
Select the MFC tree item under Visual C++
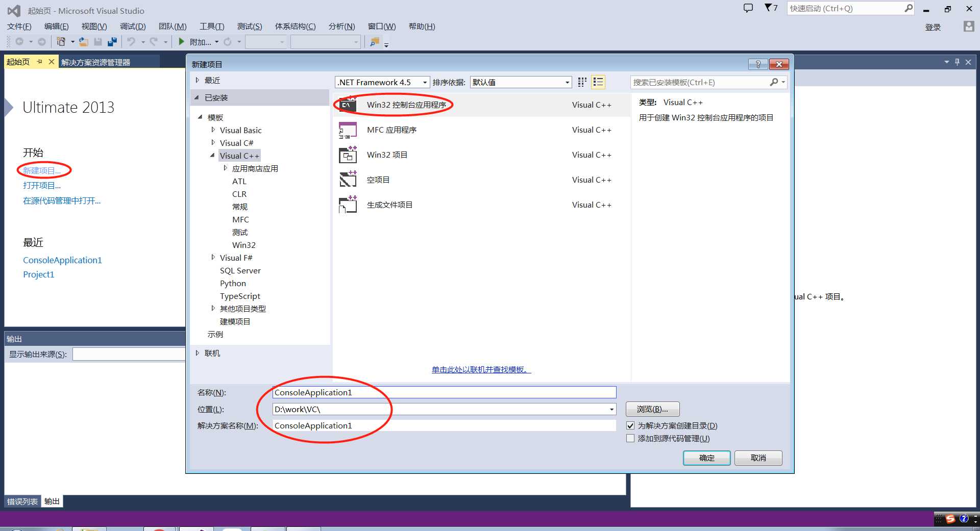click(x=240, y=219)
